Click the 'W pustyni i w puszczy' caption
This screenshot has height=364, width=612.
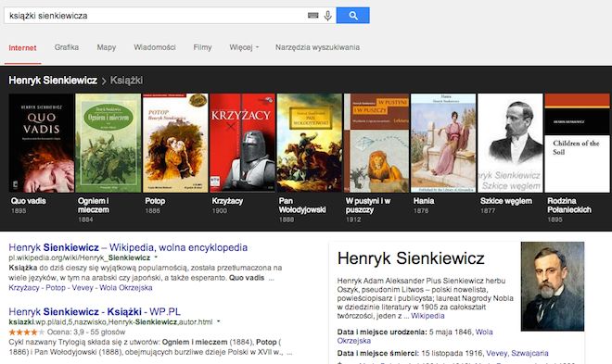pyautogui.click(x=368, y=206)
